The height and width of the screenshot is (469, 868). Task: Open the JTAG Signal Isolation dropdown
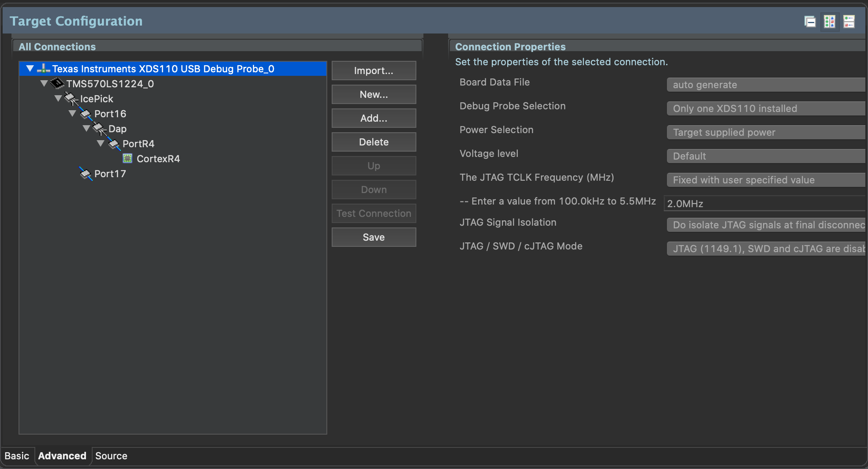coord(766,225)
